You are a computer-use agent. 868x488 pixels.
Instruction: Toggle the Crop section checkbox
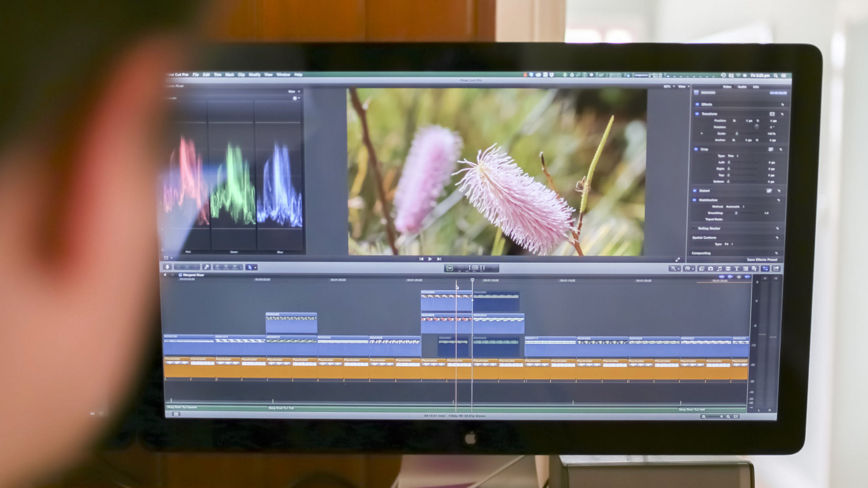696,149
